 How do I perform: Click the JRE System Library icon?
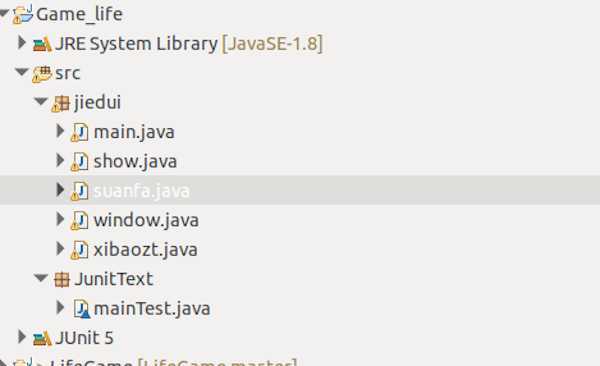[x=42, y=44]
